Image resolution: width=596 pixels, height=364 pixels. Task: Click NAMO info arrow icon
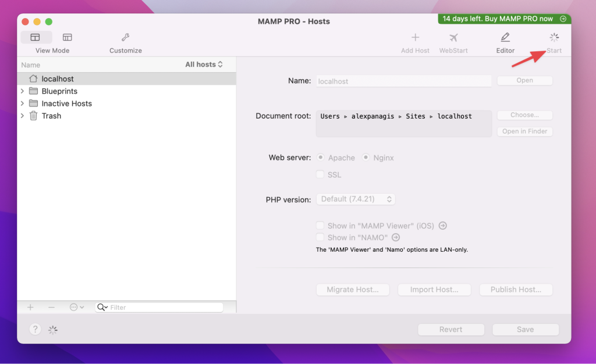pyautogui.click(x=396, y=237)
